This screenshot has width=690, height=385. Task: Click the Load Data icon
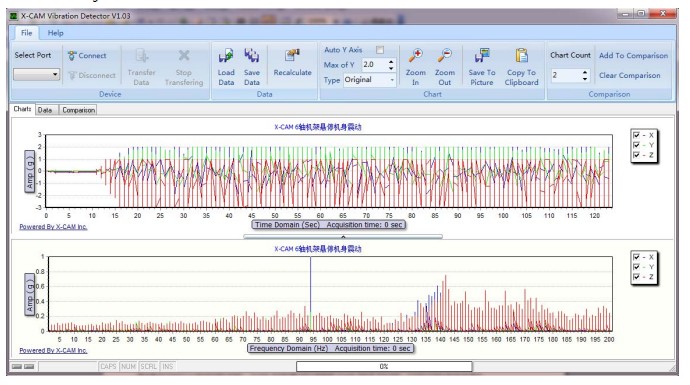click(x=226, y=56)
